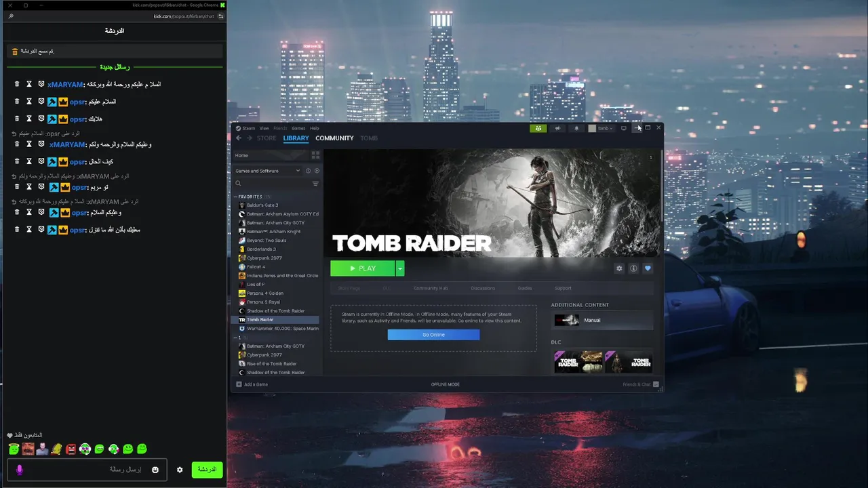This screenshot has height=488, width=868.
Task: Click the Go Online button
Action: click(x=433, y=335)
